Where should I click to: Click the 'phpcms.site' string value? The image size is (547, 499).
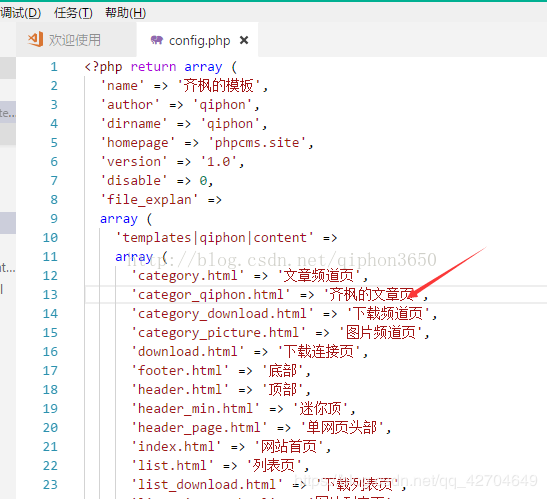click(257, 143)
